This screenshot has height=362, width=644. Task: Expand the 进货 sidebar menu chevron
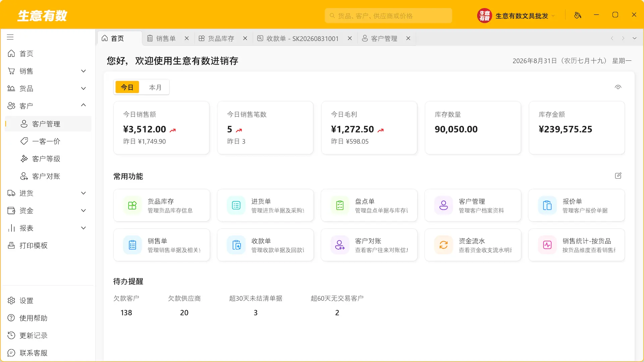[84, 193]
